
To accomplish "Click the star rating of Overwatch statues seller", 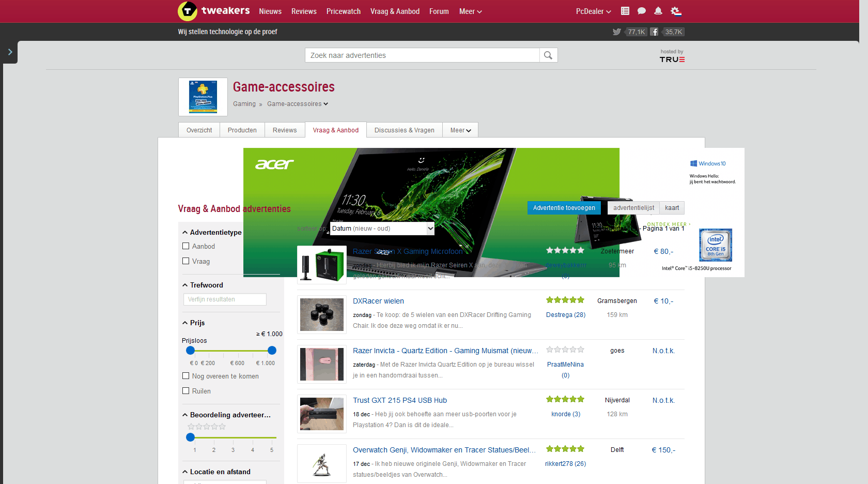I will (565, 449).
